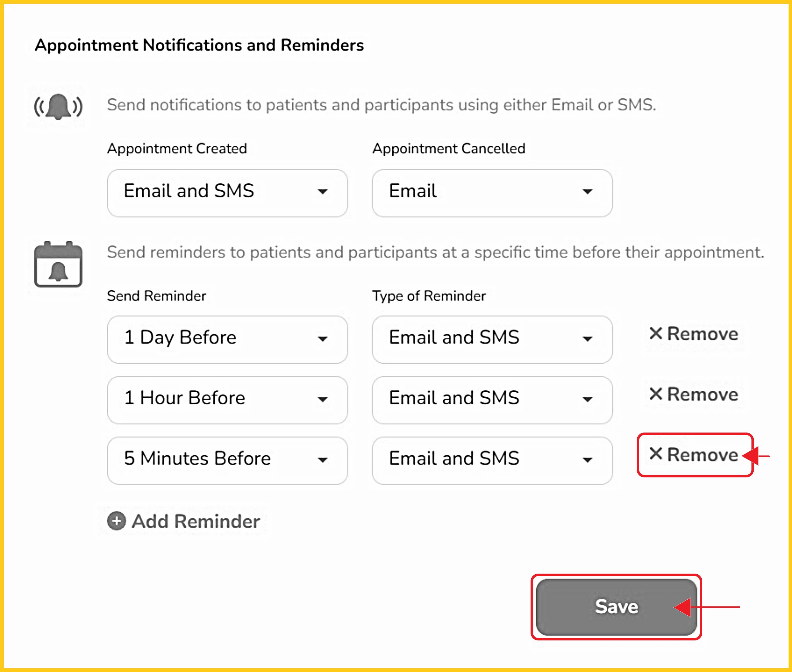
Task: Click the X icon for 1 Hour Before reminder
Action: [x=656, y=394]
